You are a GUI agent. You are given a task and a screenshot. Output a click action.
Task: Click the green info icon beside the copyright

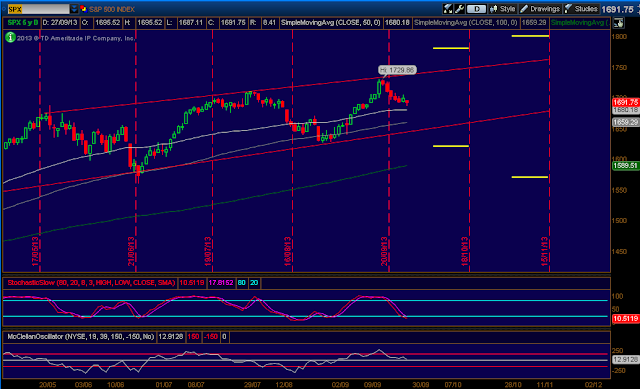click(10, 38)
